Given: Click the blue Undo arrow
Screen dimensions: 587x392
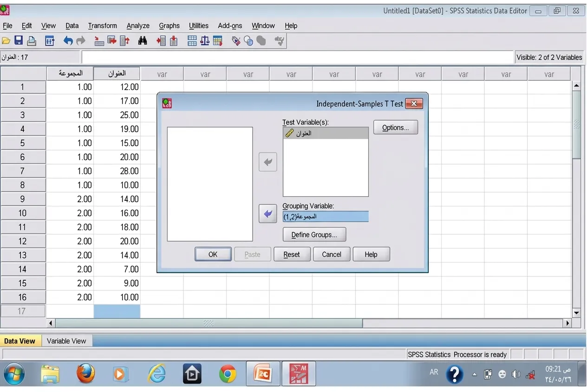Looking at the screenshot, I should (x=68, y=41).
